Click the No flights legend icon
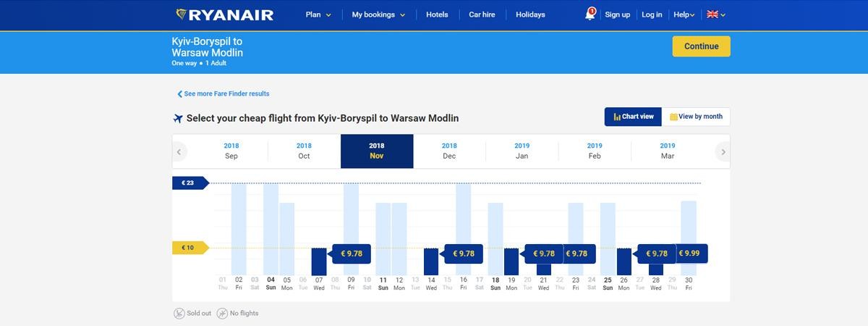Viewport: 868px width, 326px height. pyautogui.click(x=222, y=314)
